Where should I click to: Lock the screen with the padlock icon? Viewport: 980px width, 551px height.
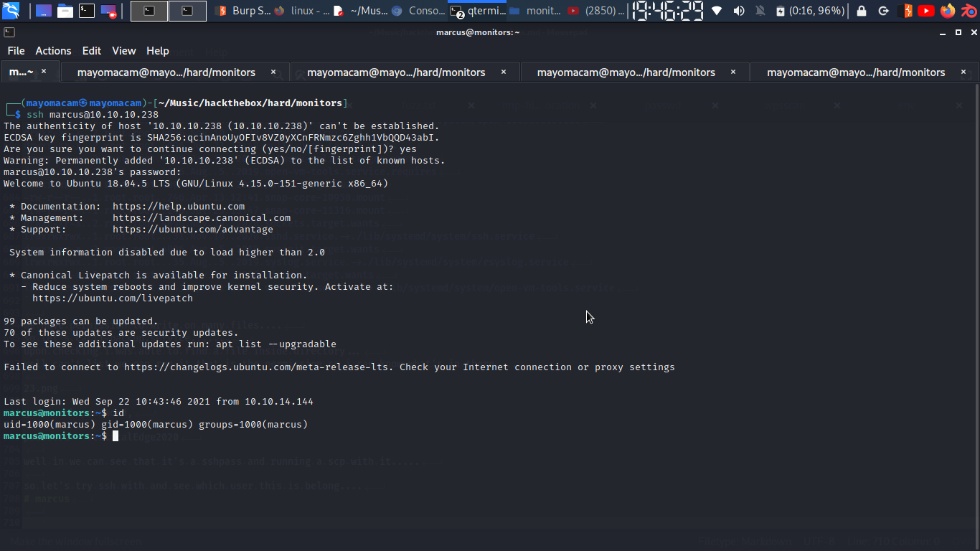(x=862, y=11)
